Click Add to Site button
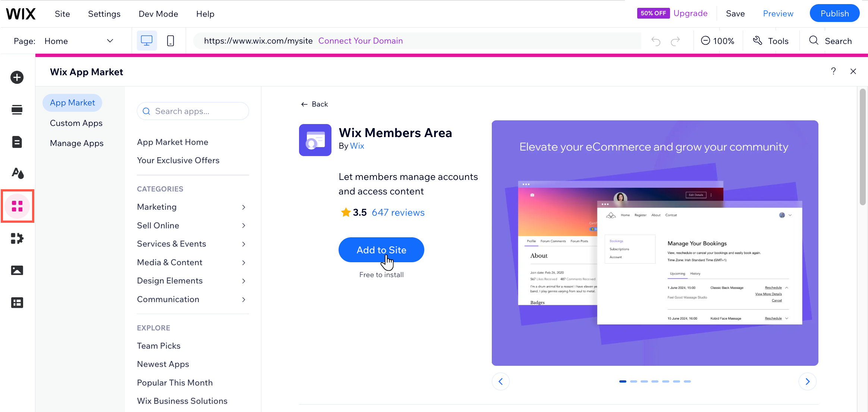 pyautogui.click(x=381, y=250)
